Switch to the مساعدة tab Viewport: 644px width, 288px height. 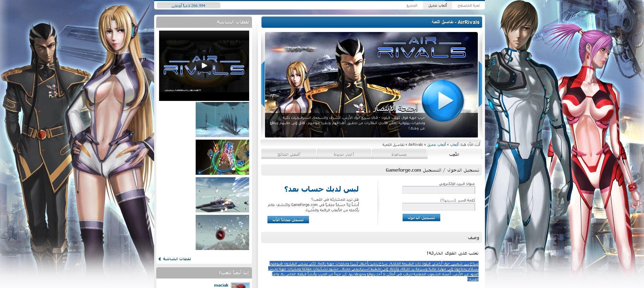[399, 154]
